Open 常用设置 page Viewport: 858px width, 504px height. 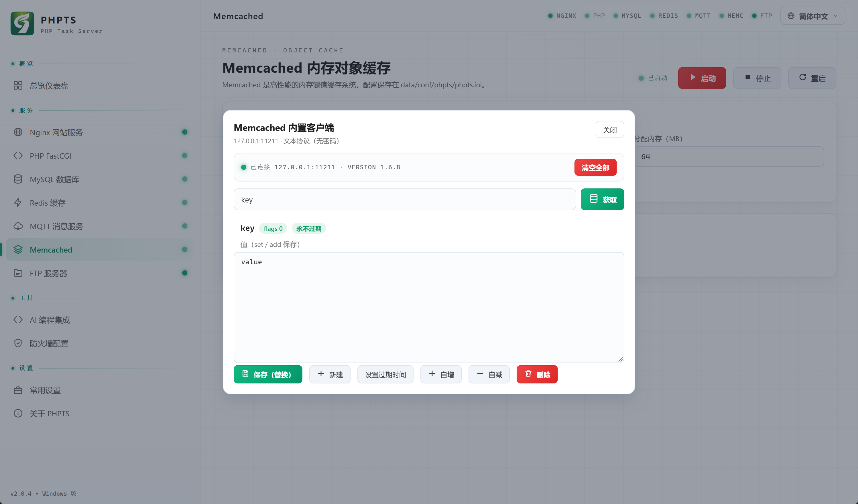point(100,390)
